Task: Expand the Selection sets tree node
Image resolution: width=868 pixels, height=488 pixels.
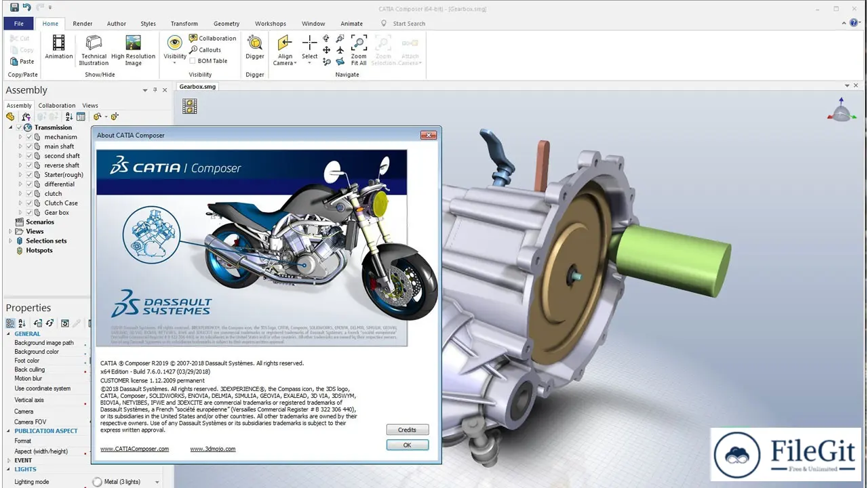Action: click(10, 241)
